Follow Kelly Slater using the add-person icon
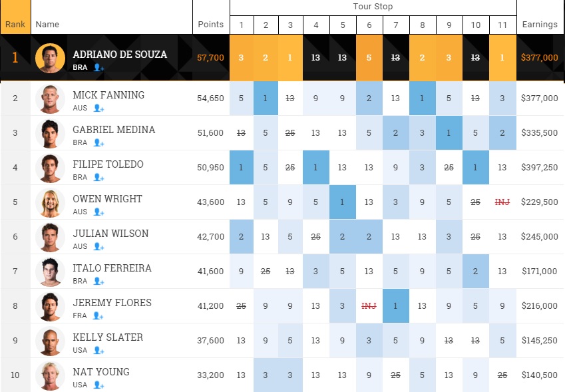565x392 pixels. (x=98, y=350)
